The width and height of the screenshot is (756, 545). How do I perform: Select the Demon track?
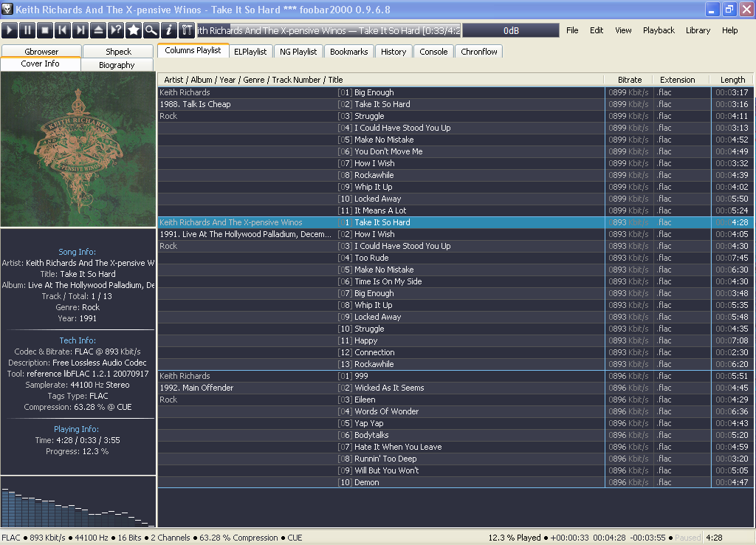(x=456, y=482)
